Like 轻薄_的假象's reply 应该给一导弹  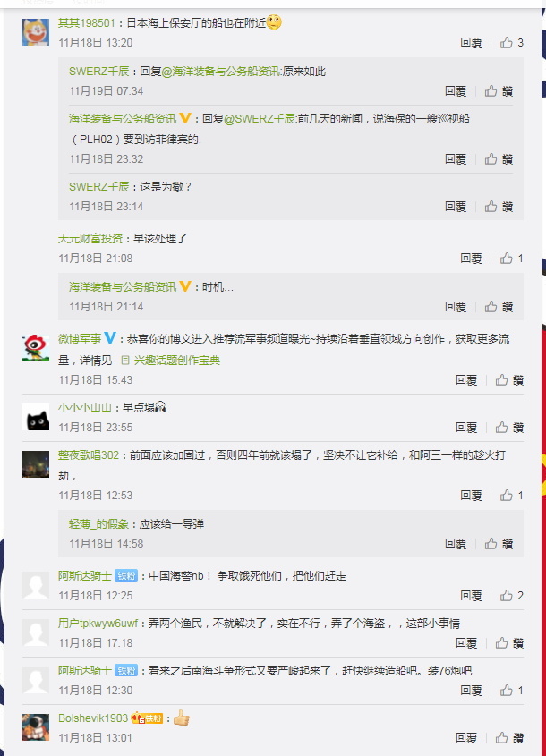(x=499, y=544)
